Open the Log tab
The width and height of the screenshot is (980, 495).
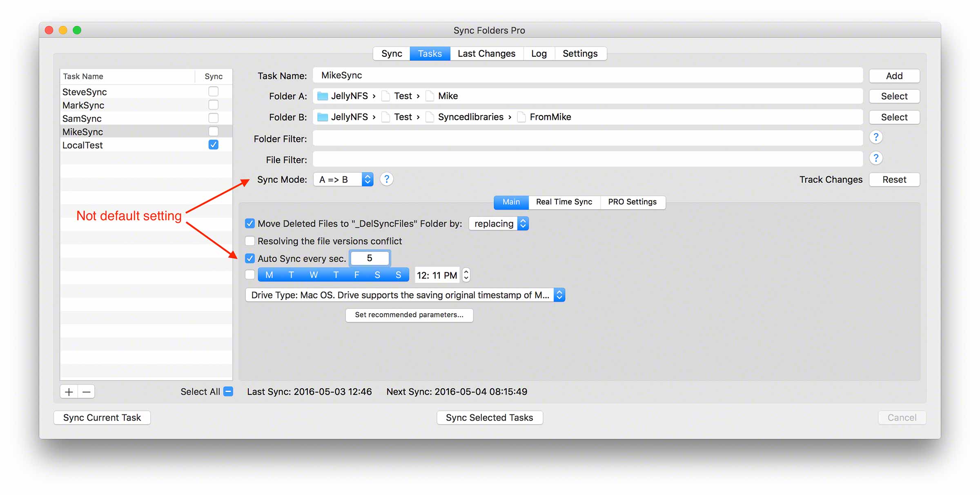(x=539, y=54)
